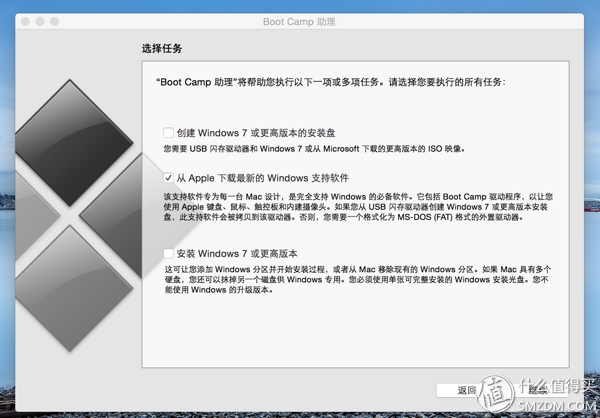Click the 返回 (Back) button
This screenshot has width=600, height=418.
click(466, 390)
